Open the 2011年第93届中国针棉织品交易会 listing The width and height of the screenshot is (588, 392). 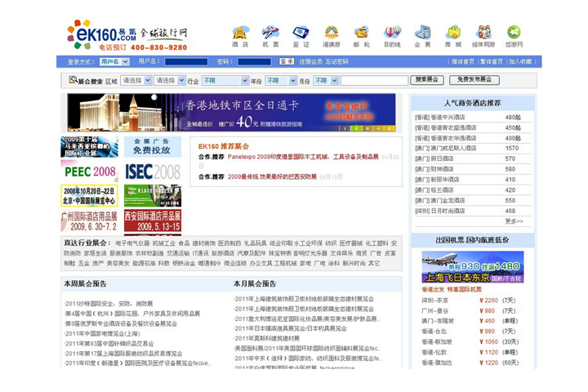tap(109, 344)
